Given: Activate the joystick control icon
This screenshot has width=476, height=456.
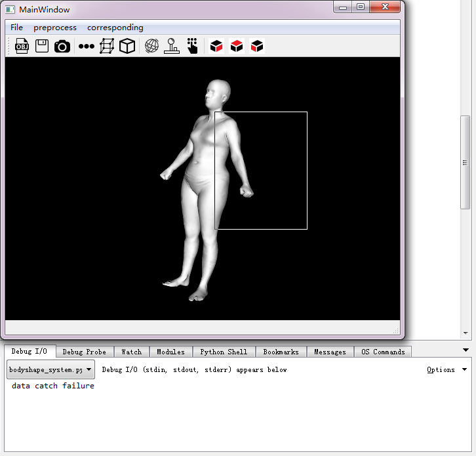Looking at the screenshot, I should (x=171, y=46).
